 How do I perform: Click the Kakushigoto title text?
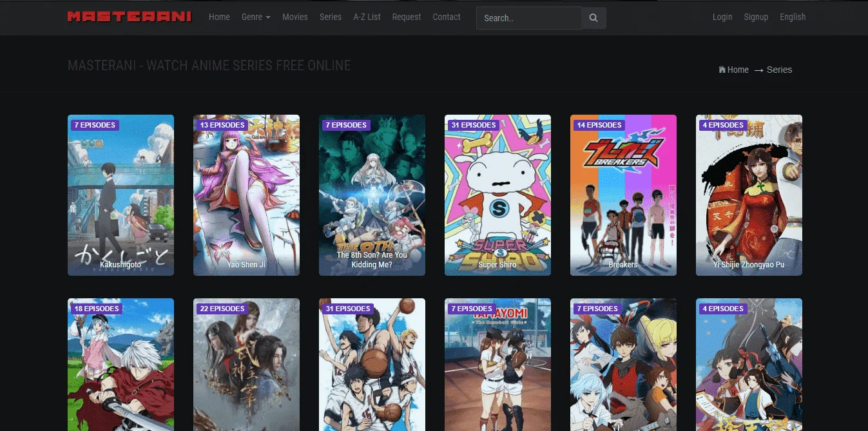point(121,265)
